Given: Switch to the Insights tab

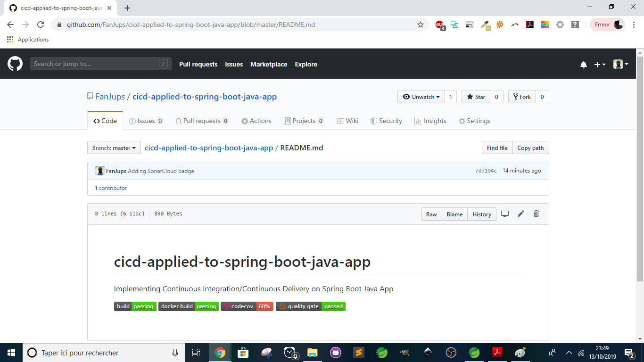Looking at the screenshot, I should (430, 121).
